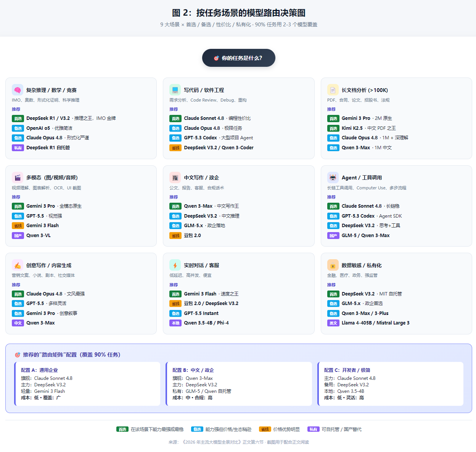
Task: Click the 省钱 badge next to 豆包 2.0 in 中文写作 card
Action: (x=175, y=236)
